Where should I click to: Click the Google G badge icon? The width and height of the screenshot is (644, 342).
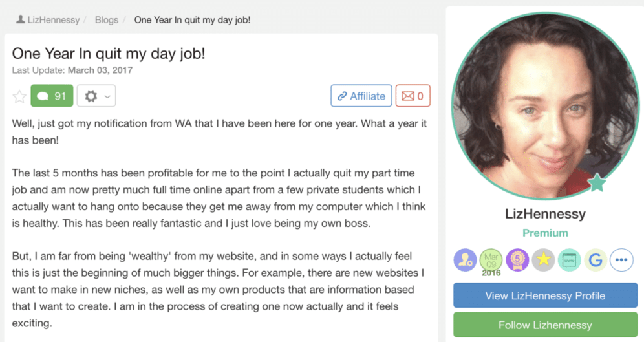click(x=596, y=260)
